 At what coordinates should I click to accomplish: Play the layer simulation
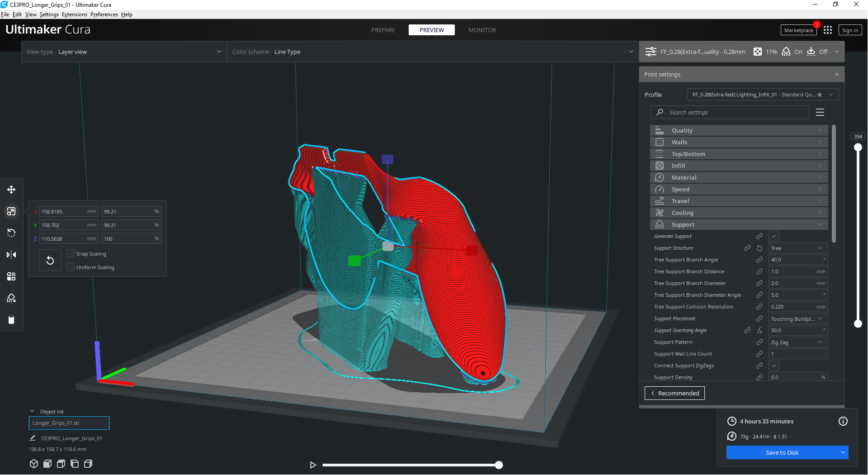pyautogui.click(x=312, y=465)
